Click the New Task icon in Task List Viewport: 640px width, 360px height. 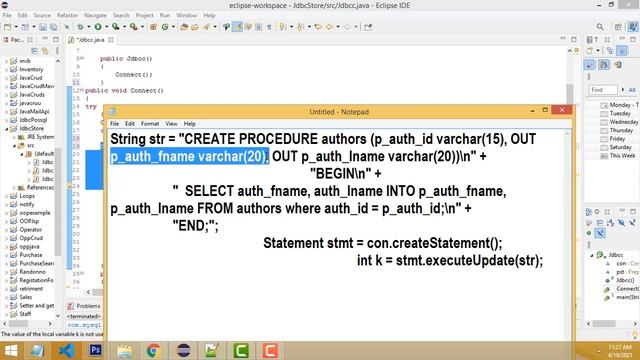(590, 51)
